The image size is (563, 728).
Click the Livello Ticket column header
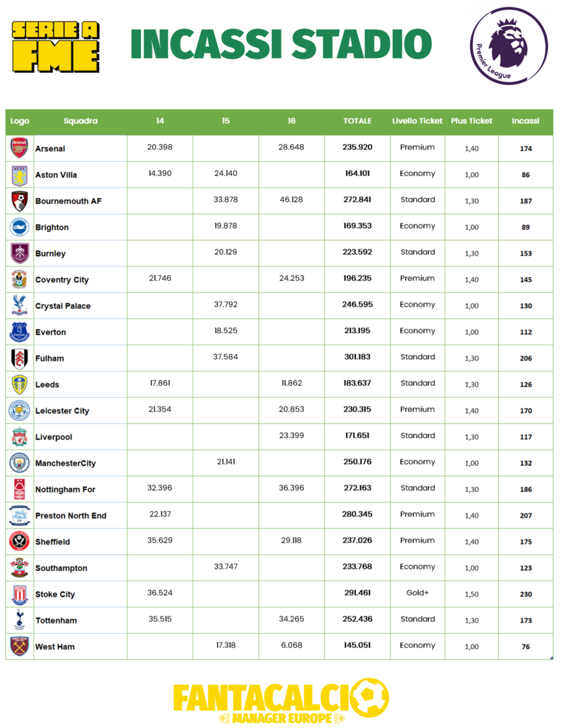click(x=417, y=121)
